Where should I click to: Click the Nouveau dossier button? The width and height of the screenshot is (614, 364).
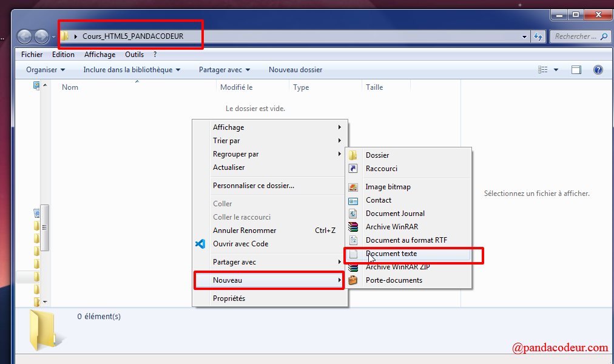pyautogui.click(x=295, y=70)
